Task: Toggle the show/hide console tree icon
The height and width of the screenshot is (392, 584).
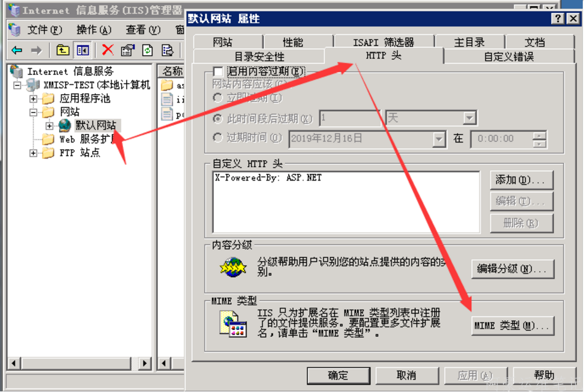Action: point(83,50)
